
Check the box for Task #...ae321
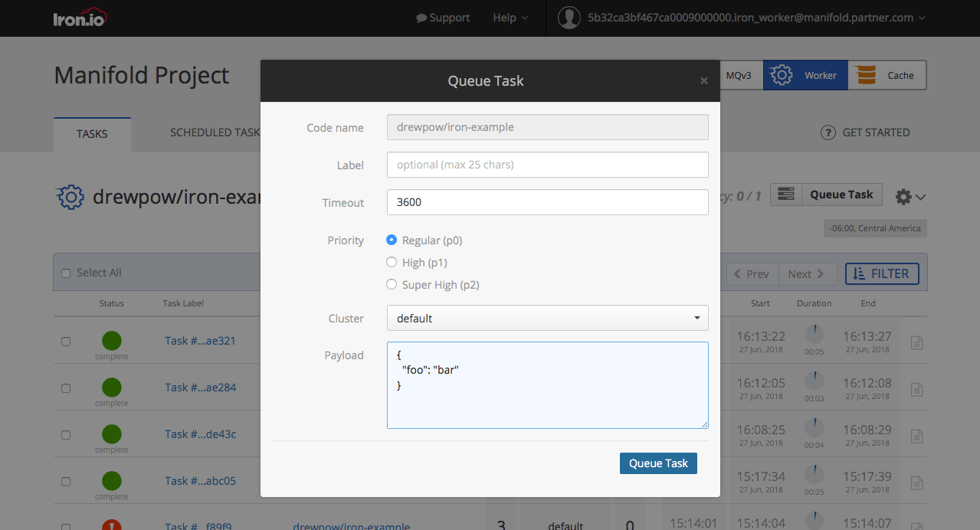coord(65,342)
